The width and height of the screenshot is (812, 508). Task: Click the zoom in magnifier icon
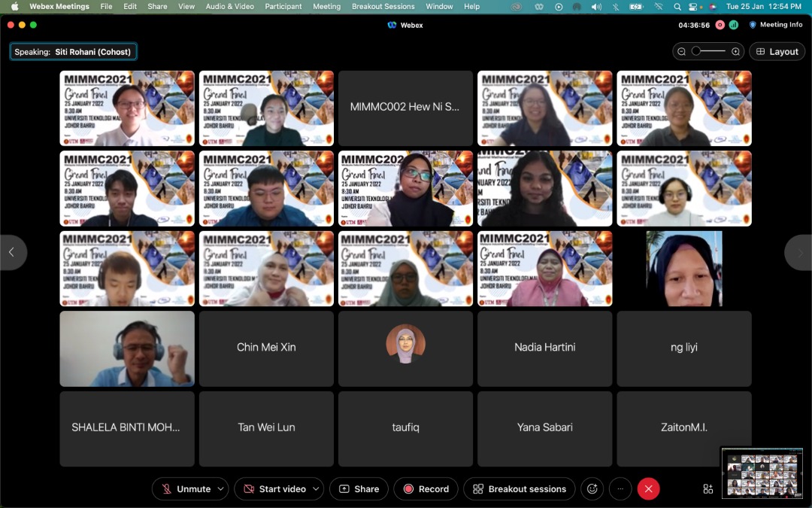point(736,52)
